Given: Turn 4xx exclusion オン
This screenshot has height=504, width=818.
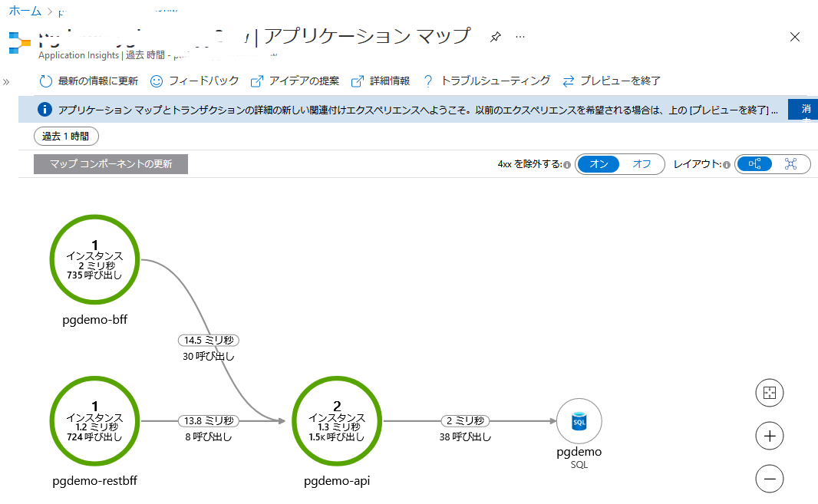Looking at the screenshot, I should 599,164.
